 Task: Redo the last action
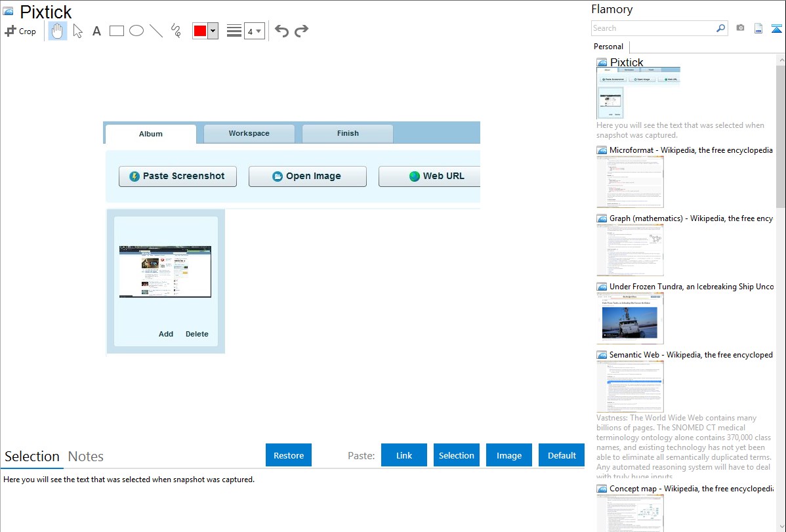coord(301,31)
